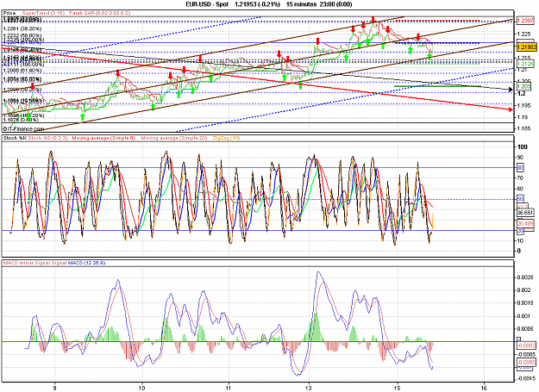Click the date label 15 on the time axis
This screenshot has width=539, height=392.
pos(397,389)
